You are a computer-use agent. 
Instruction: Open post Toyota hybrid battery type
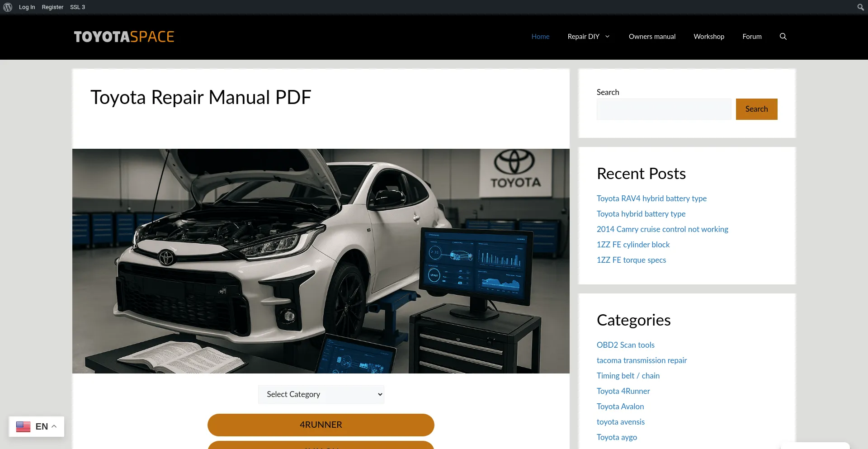[641, 214]
